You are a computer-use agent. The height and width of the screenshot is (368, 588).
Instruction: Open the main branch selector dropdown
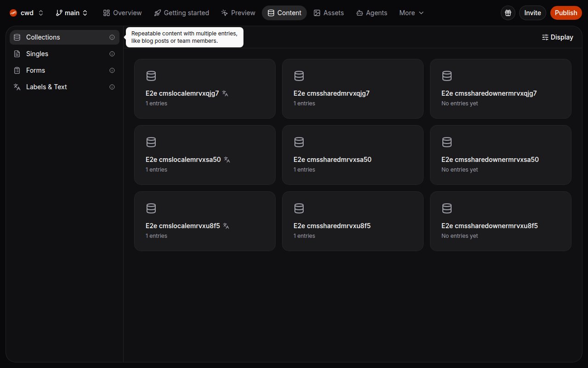72,13
